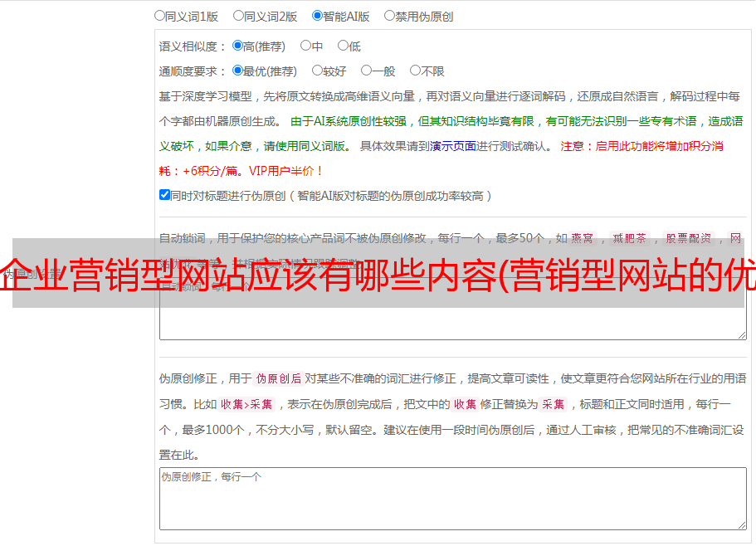
Task: Click the green 由于AI系统原创性较强 warning text
Action: point(348,121)
